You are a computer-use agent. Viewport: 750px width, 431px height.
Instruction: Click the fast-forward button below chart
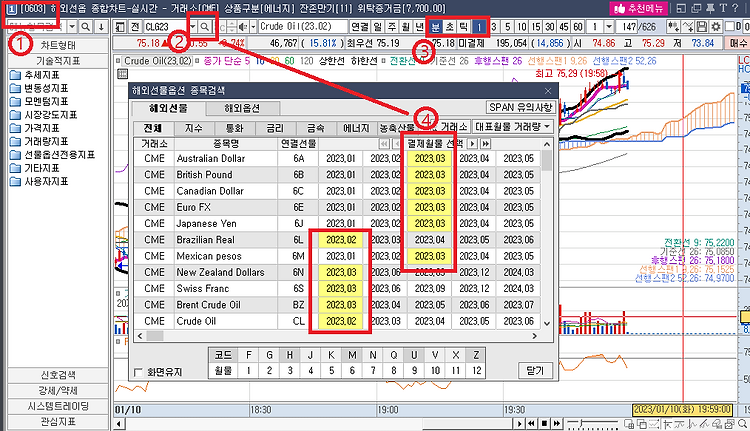pyautogui.click(x=557, y=424)
